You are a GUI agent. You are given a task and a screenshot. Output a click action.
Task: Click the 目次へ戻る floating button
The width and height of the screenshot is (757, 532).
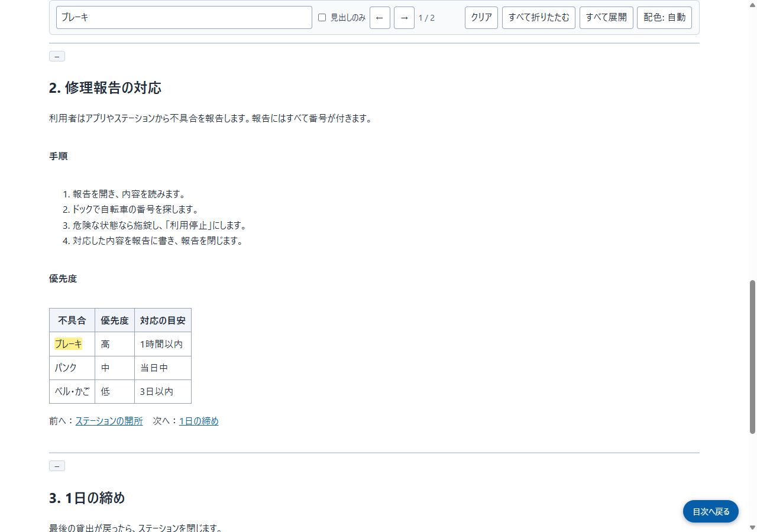[x=711, y=511]
